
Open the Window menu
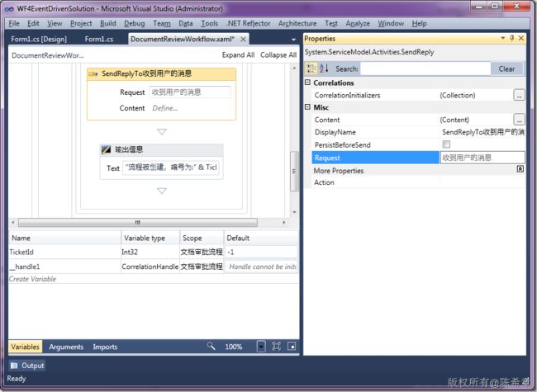pos(391,23)
